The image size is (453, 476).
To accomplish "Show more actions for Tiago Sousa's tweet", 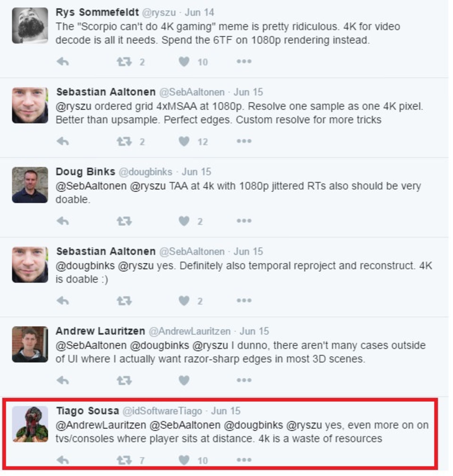I will pos(244,460).
